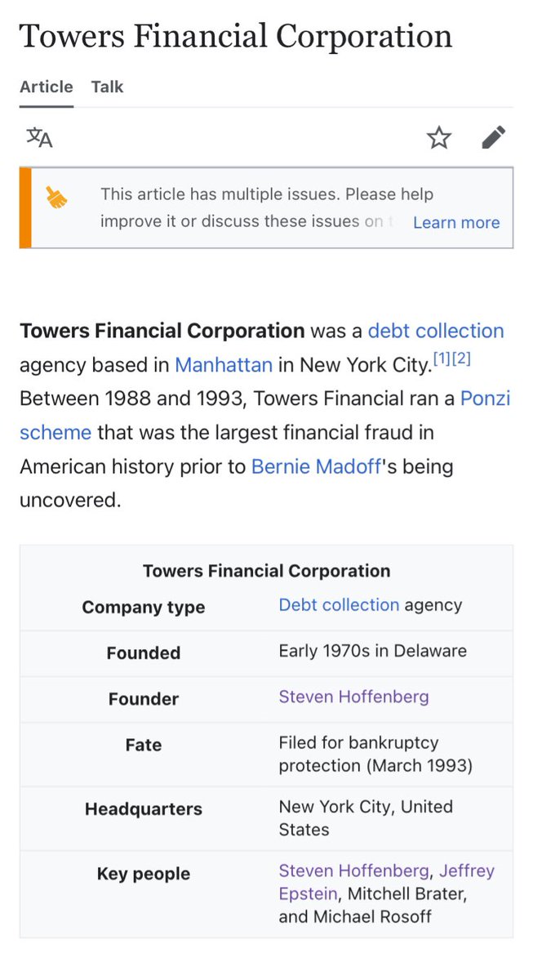Visit the Bernie Madoff article link
This screenshot has width=533, height=980.
coord(316,466)
